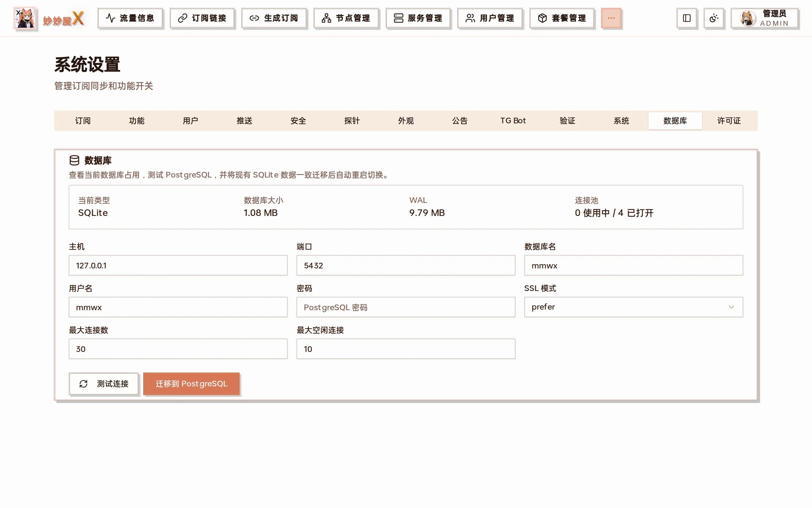The image size is (812, 508).
Task: Click the SQLite current type value
Action: (93, 213)
